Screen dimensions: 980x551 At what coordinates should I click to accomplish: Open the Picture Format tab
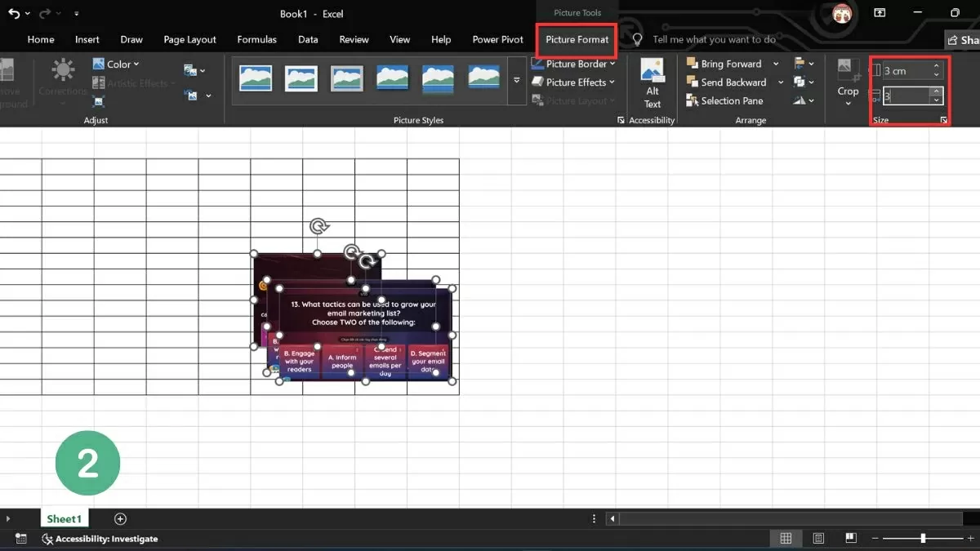[577, 39]
